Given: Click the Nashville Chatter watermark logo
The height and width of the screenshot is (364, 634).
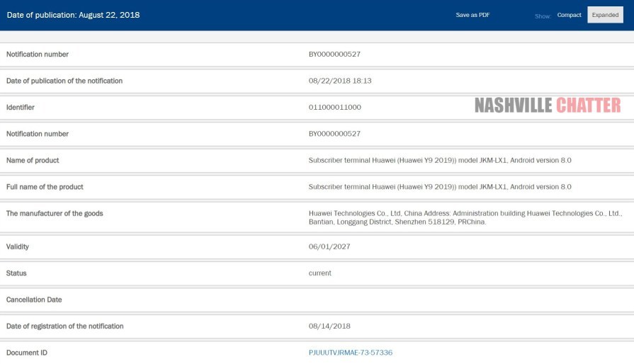Looking at the screenshot, I should pyautogui.click(x=547, y=106).
